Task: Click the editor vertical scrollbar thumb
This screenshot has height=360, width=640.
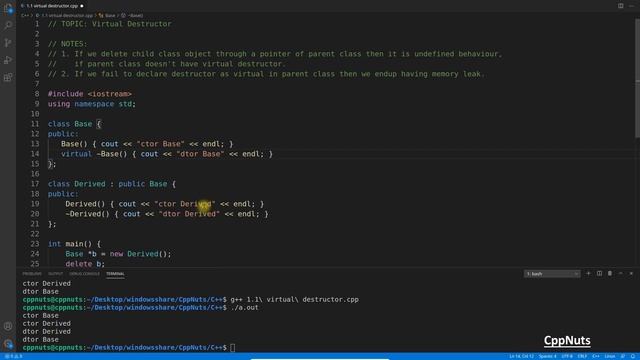Action: (637, 78)
